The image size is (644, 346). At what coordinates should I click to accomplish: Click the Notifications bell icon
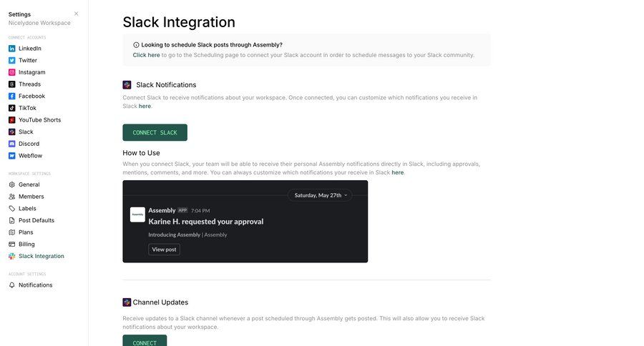(x=12, y=285)
